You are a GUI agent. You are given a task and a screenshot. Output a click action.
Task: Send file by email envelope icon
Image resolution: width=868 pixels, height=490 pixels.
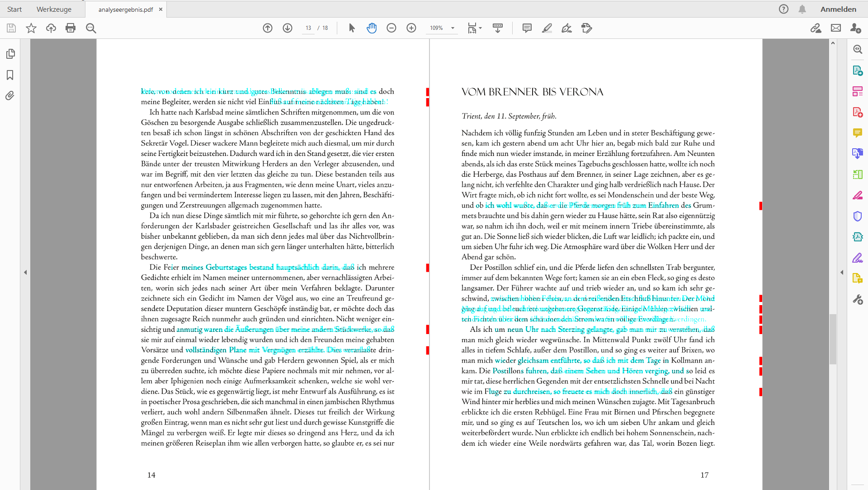click(836, 28)
